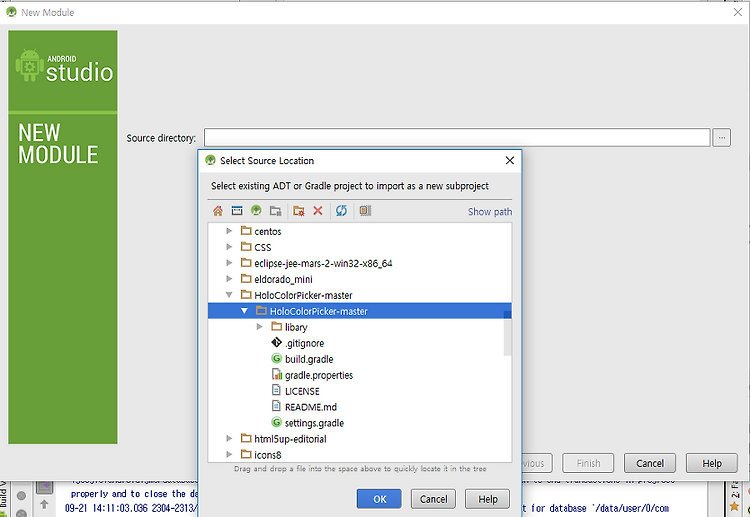
Task: Close the New Module window
Action: (x=738, y=12)
